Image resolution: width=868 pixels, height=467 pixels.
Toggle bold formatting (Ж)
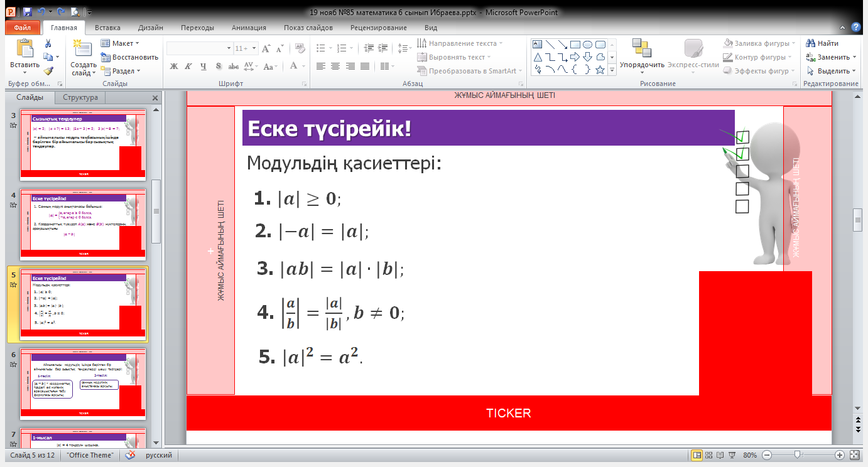tap(174, 66)
